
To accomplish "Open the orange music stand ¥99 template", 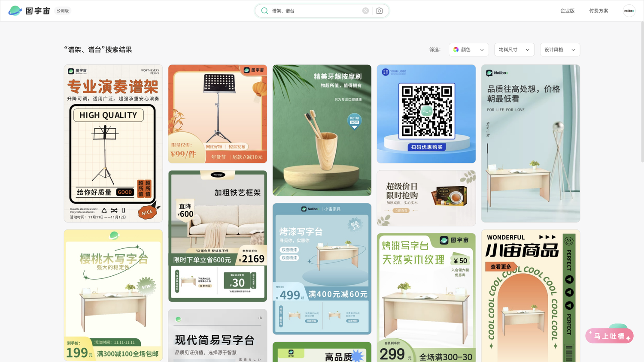I will pos(218,114).
